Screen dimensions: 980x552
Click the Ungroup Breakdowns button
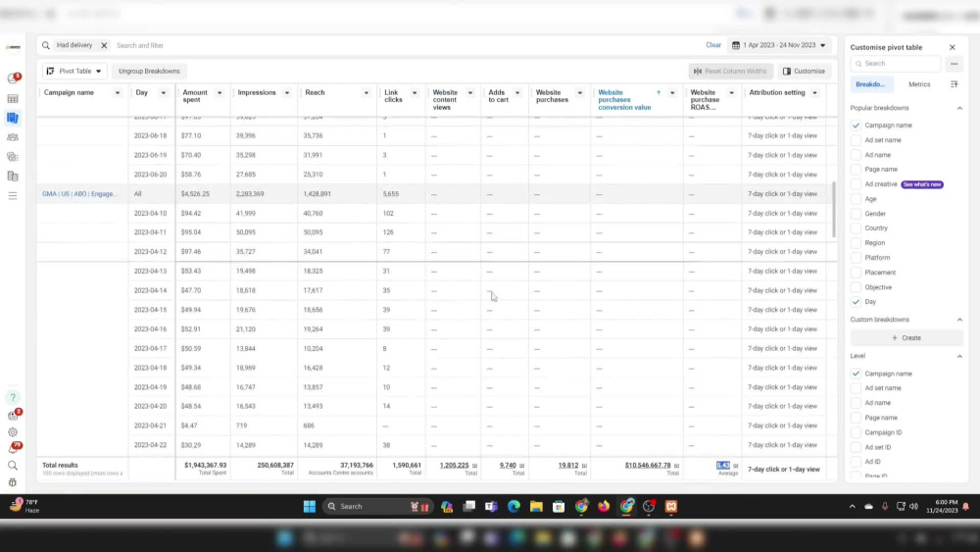[x=149, y=72]
